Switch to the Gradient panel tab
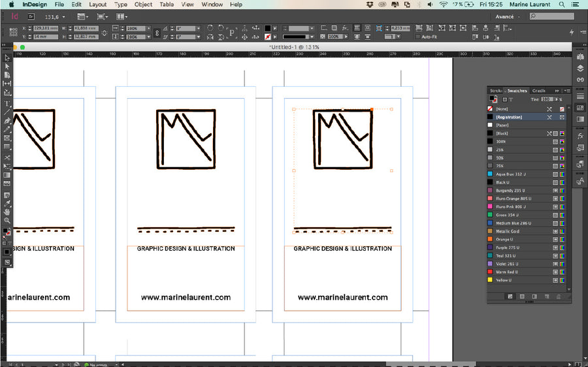The height and width of the screenshot is (367, 588). 539,91
